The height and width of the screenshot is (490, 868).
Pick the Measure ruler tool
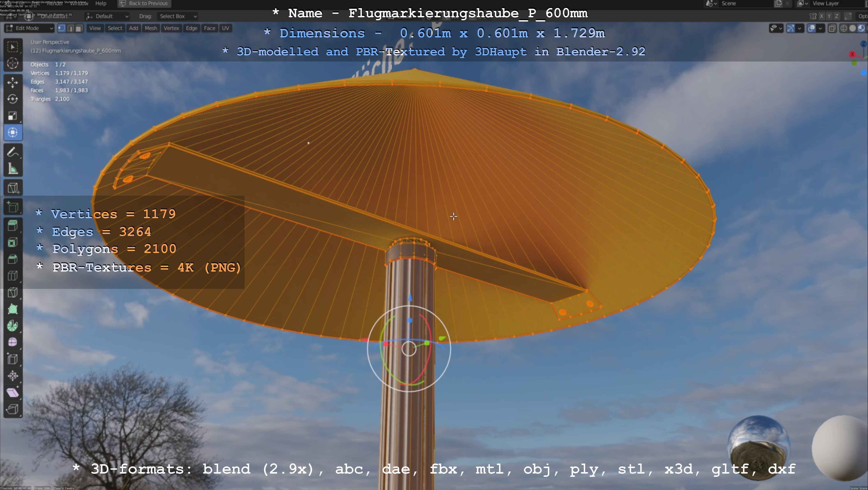(x=13, y=168)
